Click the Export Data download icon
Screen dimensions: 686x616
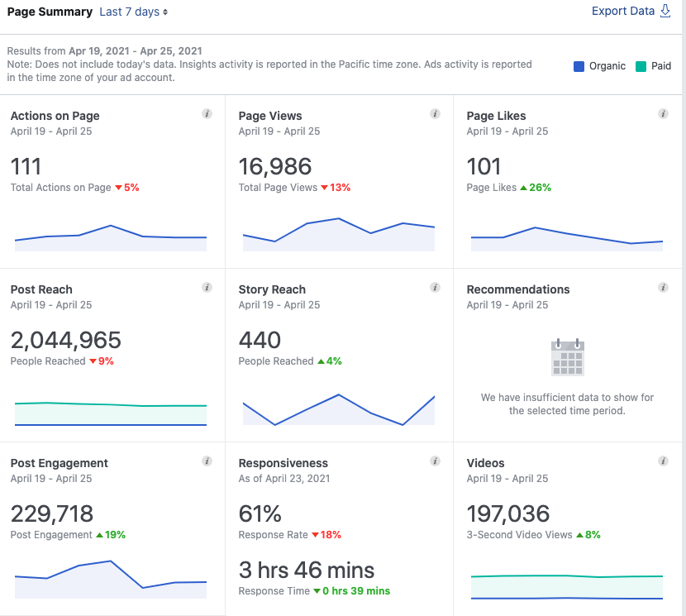point(665,11)
